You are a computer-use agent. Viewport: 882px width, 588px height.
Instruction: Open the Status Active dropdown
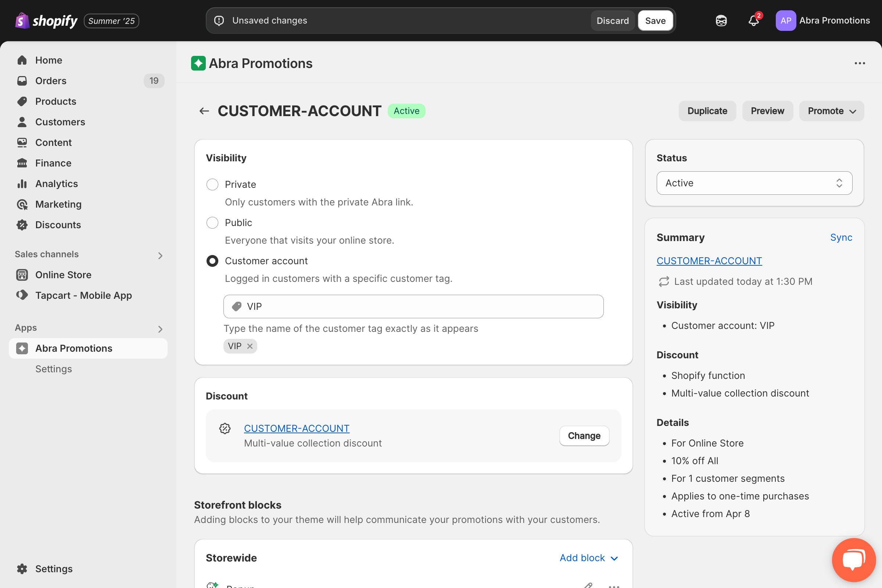point(754,183)
